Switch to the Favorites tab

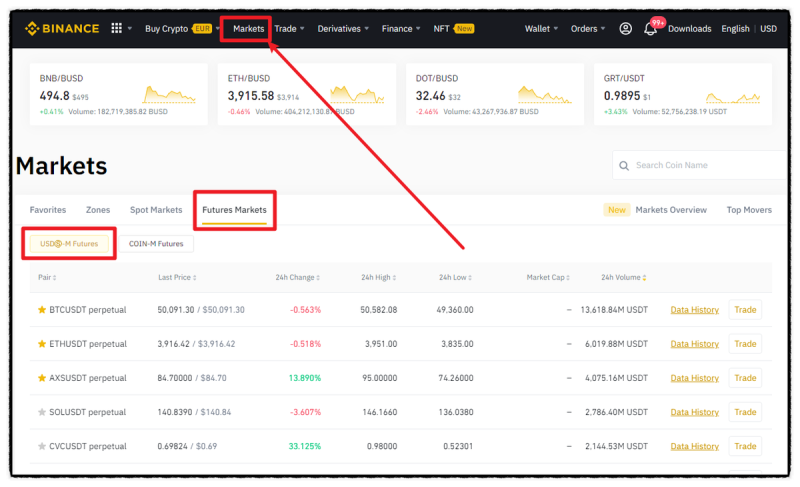[x=48, y=210]
